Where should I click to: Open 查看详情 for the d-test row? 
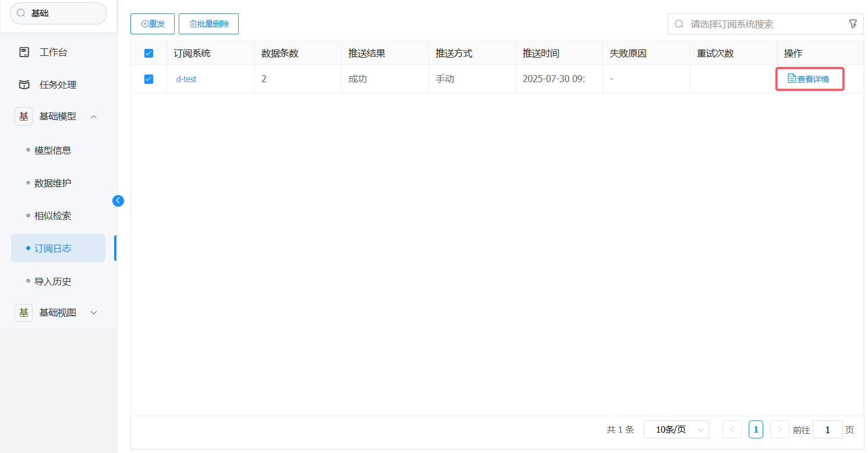pyautogui.click(x=809, y=79)
